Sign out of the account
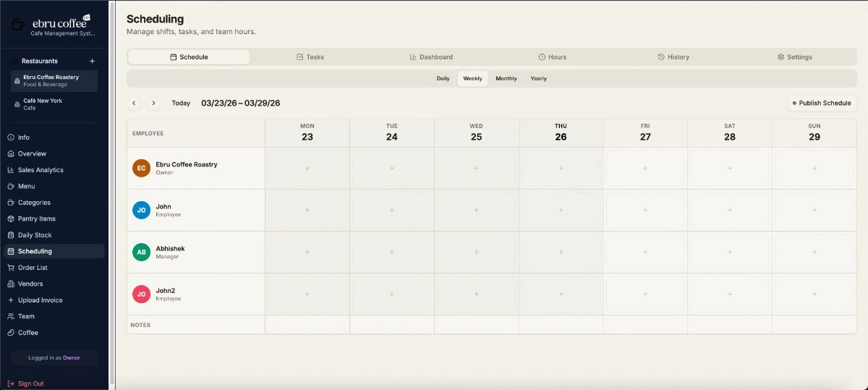This screenshot has width=868, height=390. (x=26, y=383)
